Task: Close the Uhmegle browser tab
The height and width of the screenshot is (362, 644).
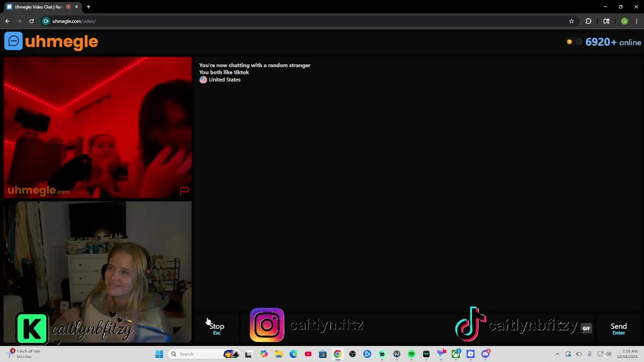Action: (x=76, y=7)
